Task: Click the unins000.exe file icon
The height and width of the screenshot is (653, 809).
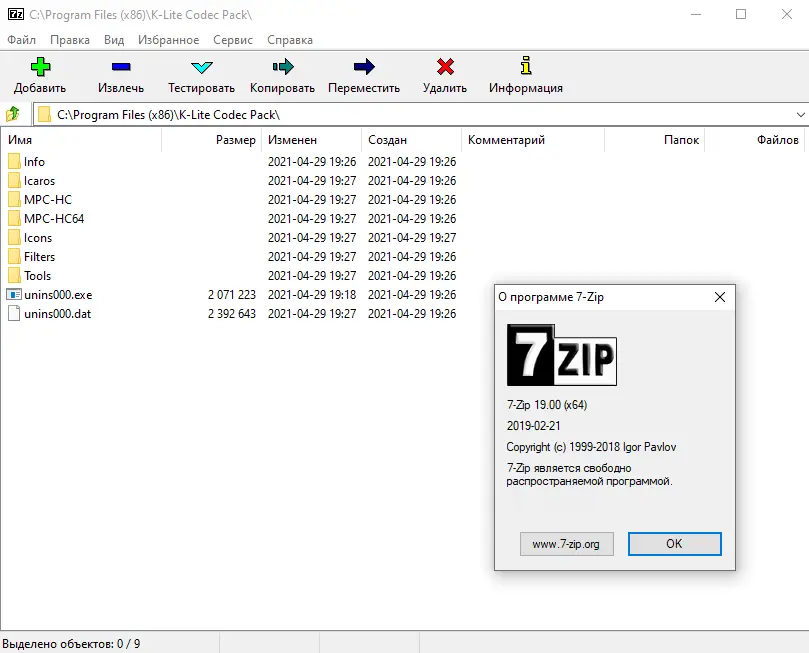Action: click(x=14, y=295)
